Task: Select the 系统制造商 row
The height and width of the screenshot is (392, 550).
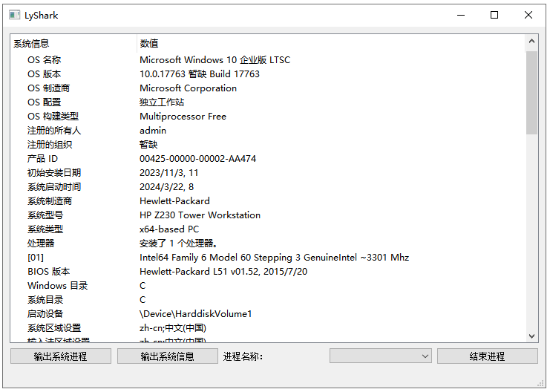Action: pyautogui.click(x=268, y=201)
